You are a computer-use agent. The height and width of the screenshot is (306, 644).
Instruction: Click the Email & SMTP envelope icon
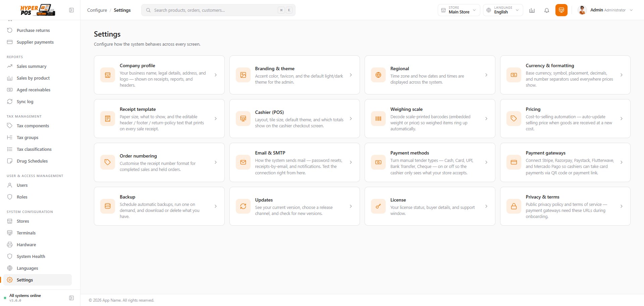[x=243, y=162]
